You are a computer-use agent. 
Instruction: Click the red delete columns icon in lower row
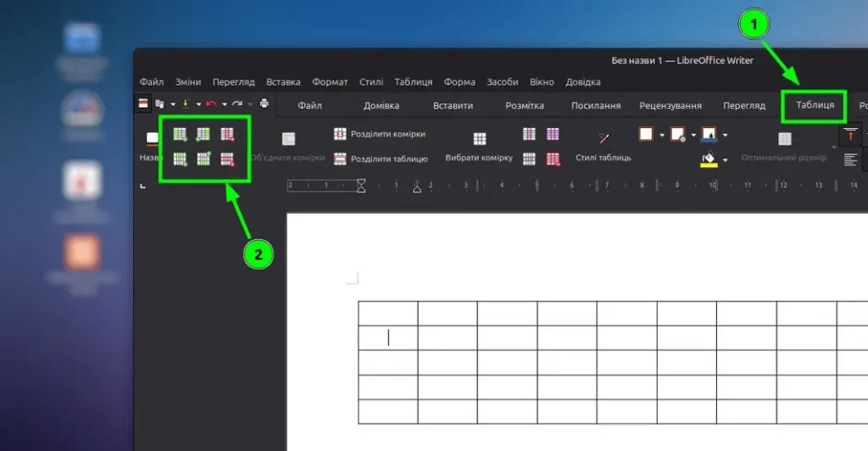pyautogui.click(x=227, y=159)
